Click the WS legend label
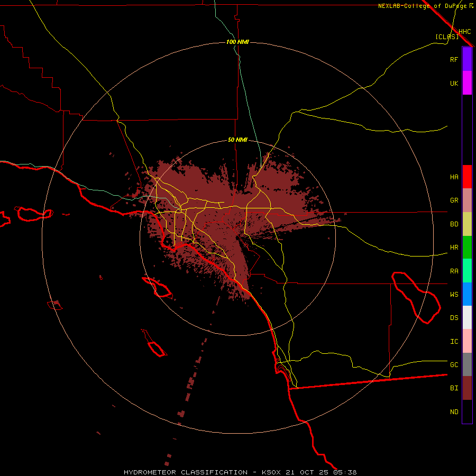The height and width of the screenshot is (476, 476). [x=454, y=295]
